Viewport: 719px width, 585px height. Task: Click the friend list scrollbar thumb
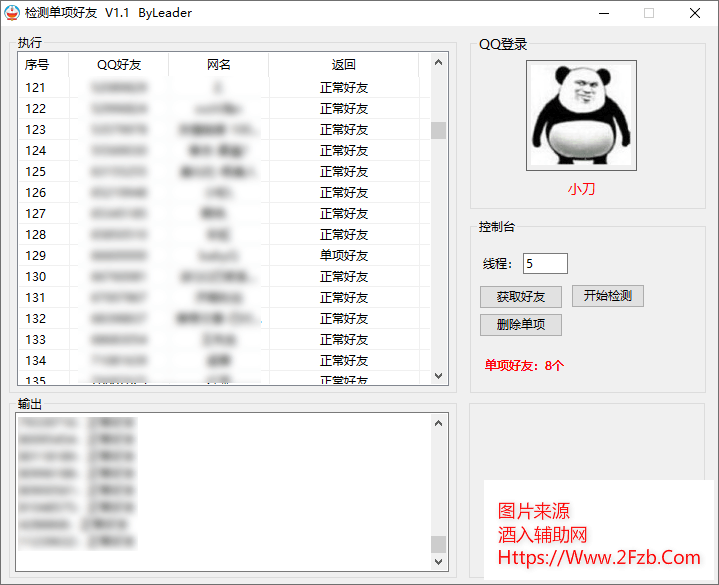point(438,130)
